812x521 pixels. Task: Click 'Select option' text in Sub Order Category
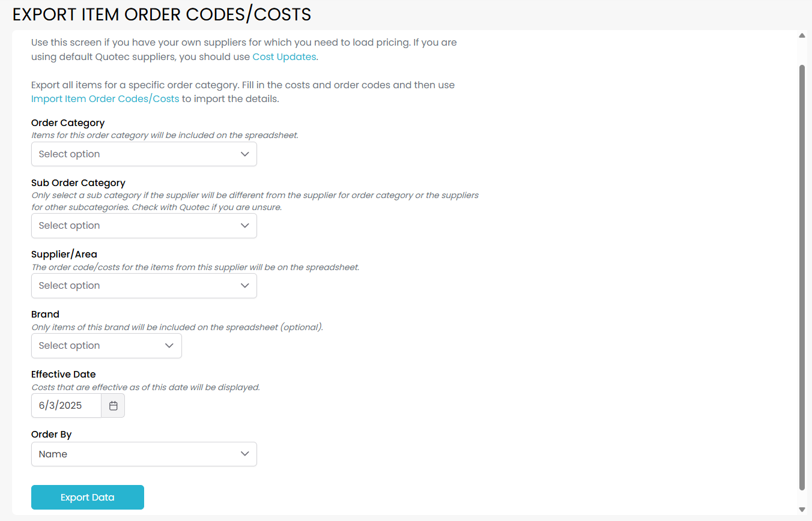click(x=70, y=226)
